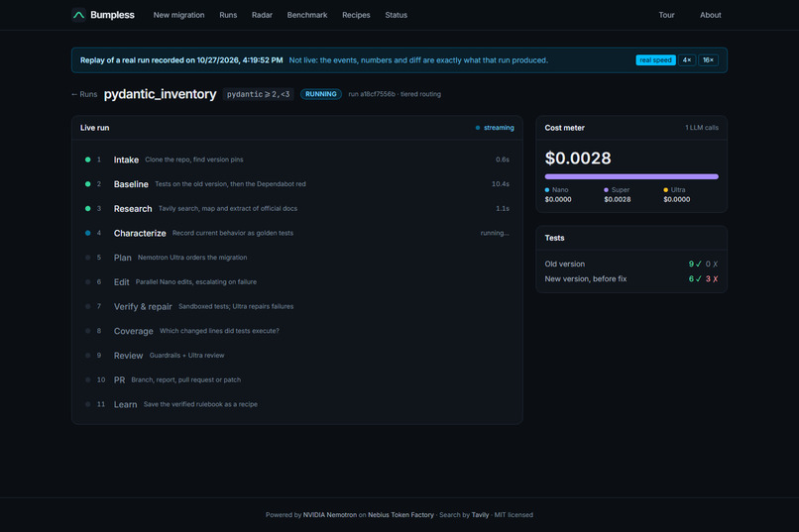Image resolution: width=799 pixels, height=532 pixels.
Task: Click the Super legend color dot
Action: point(607,190)
